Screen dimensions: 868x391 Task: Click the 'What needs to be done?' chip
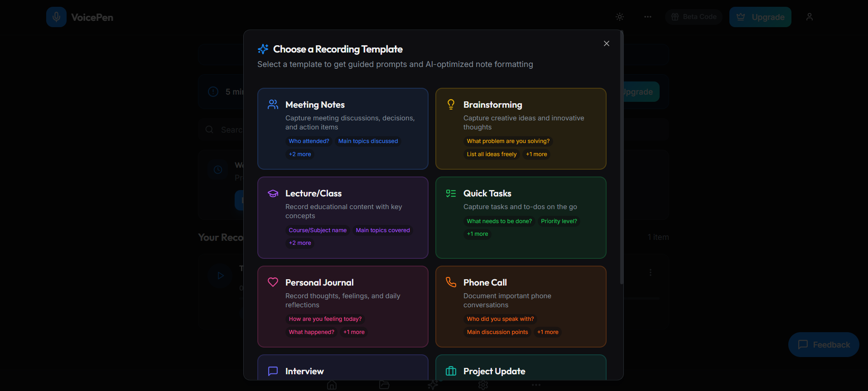pos(499,221)
